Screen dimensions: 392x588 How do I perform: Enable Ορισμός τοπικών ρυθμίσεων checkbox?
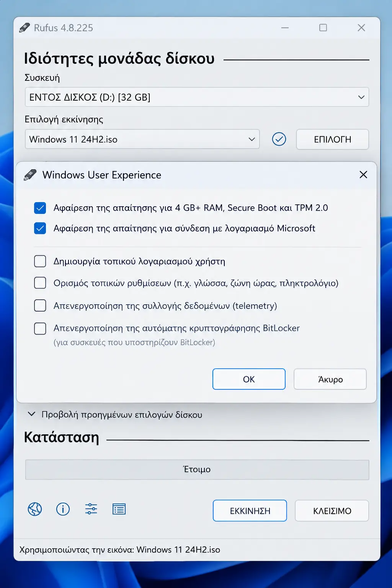click(x=40, y=283)
